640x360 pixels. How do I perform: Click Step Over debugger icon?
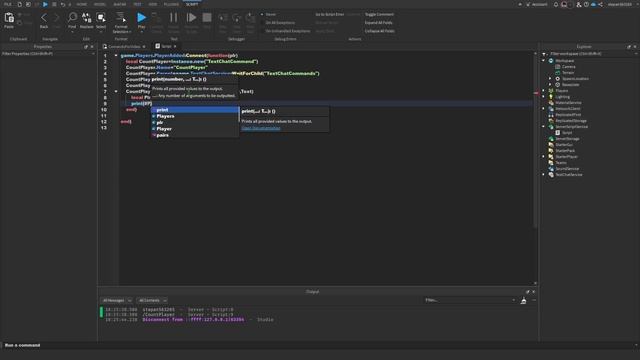237,18
